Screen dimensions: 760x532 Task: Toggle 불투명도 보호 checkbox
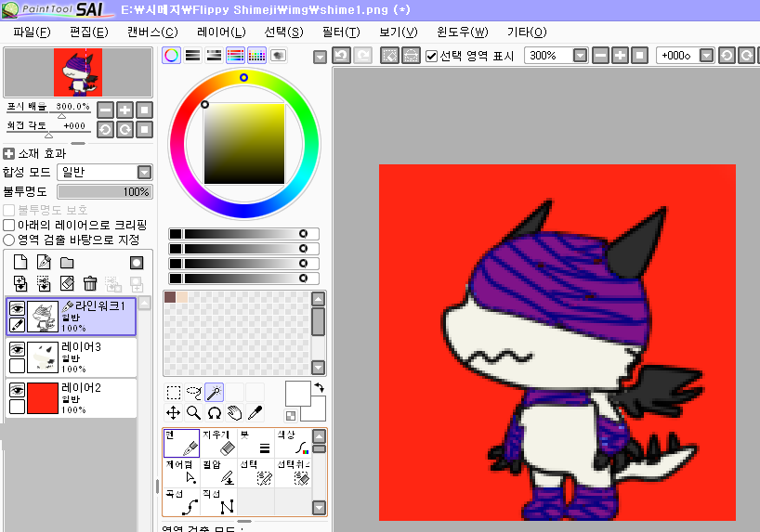8,210
